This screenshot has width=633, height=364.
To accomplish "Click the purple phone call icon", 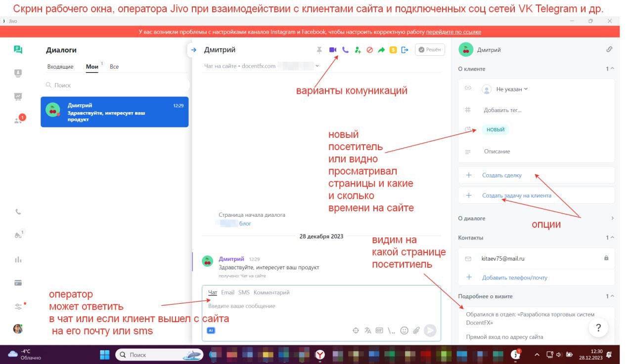I will point(345,50).
